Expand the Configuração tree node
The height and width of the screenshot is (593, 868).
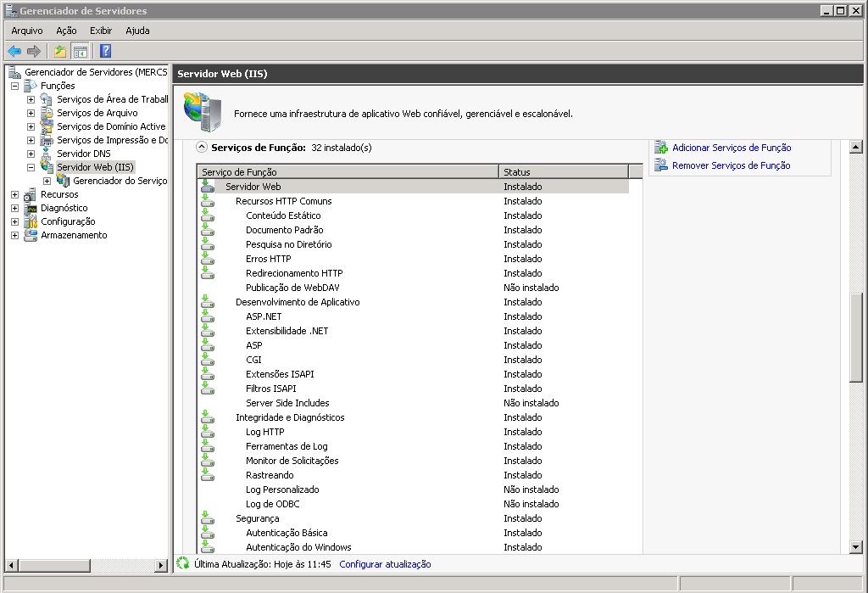pyautogui.click(x=14, y=221)
